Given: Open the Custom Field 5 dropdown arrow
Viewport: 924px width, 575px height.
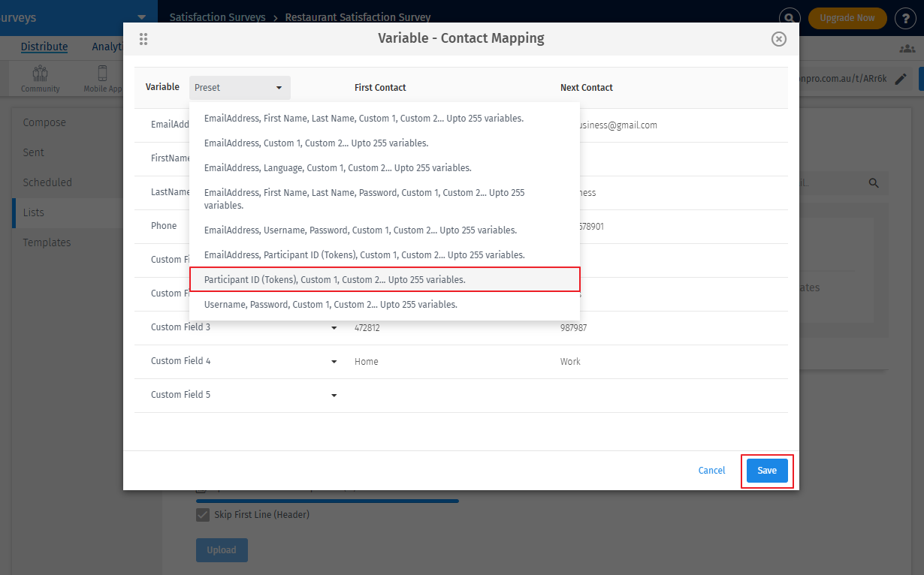Looking at the screenshot, I should [334, 396].
